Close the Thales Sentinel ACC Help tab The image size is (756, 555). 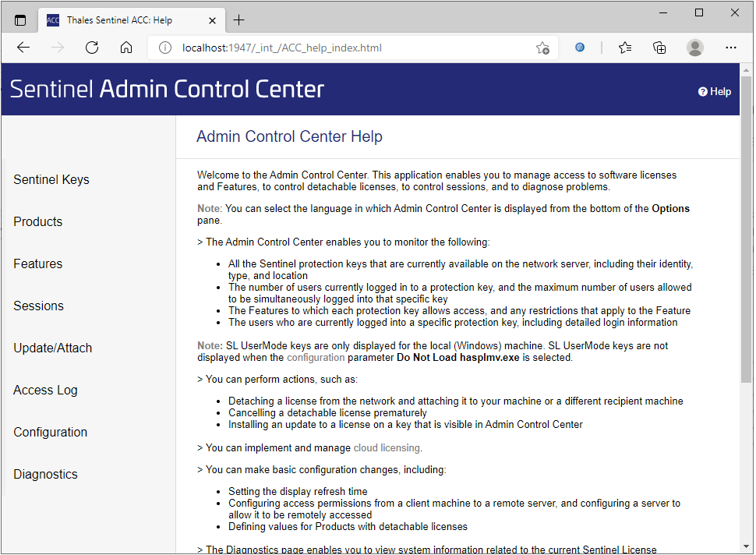coord(212,20)
